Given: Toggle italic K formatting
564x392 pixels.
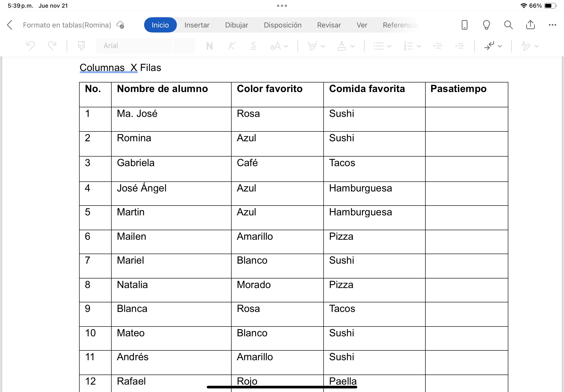Looking at the screenshot, I should [231, 46].
